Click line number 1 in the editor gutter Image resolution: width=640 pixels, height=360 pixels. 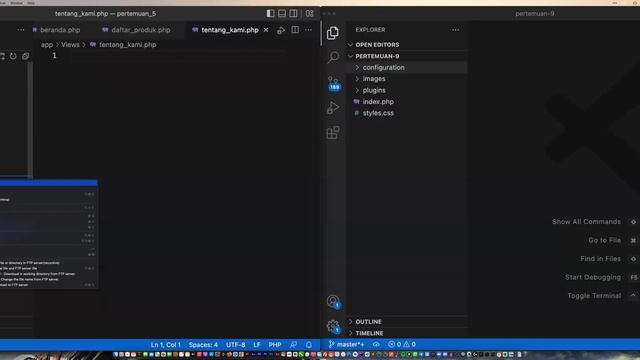point(54,56)
